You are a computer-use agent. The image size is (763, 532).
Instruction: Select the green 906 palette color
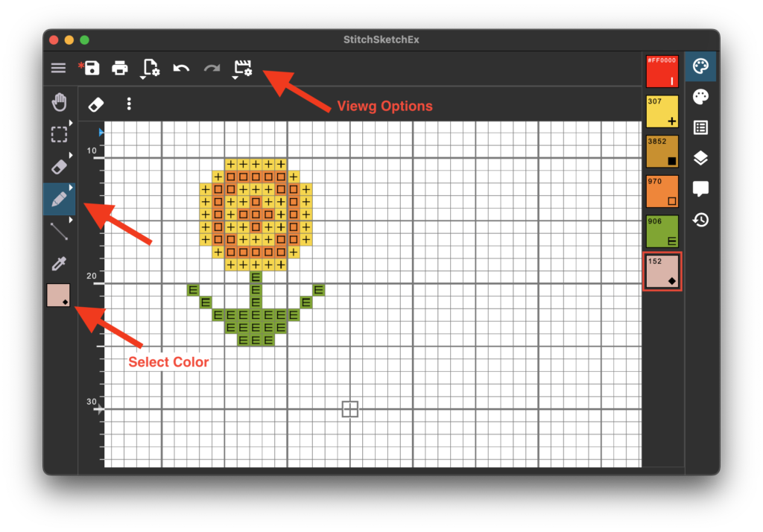(x=662, y=231)
